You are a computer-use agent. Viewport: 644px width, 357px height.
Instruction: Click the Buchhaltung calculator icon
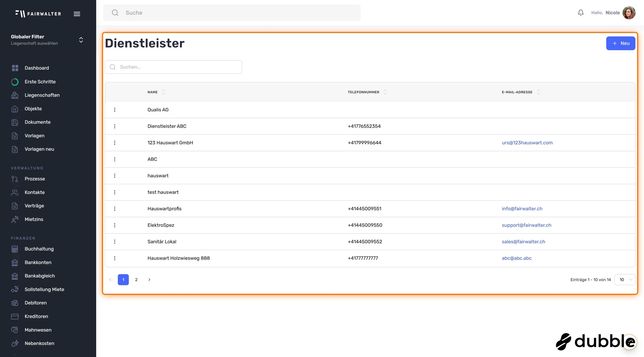coord(15,249)
